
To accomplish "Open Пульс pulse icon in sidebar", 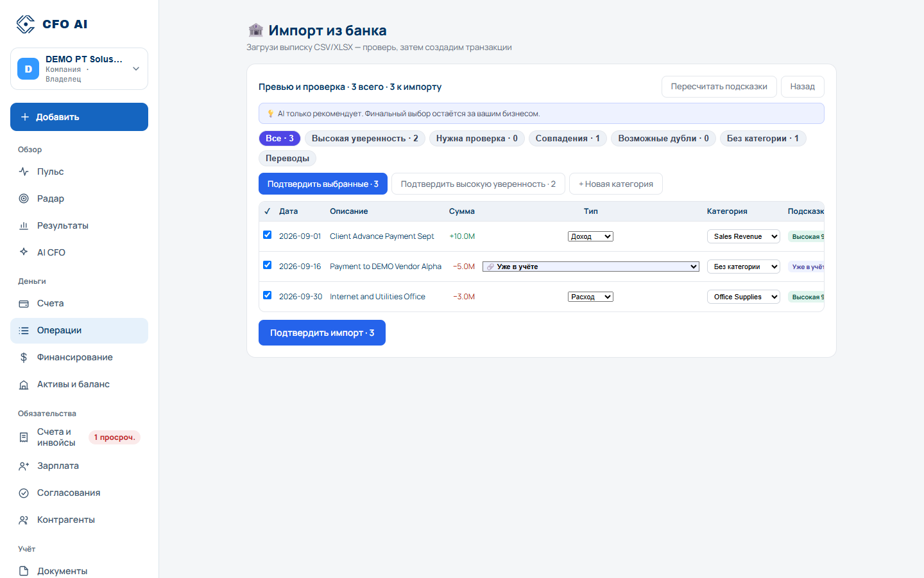I will pos(24,171).
